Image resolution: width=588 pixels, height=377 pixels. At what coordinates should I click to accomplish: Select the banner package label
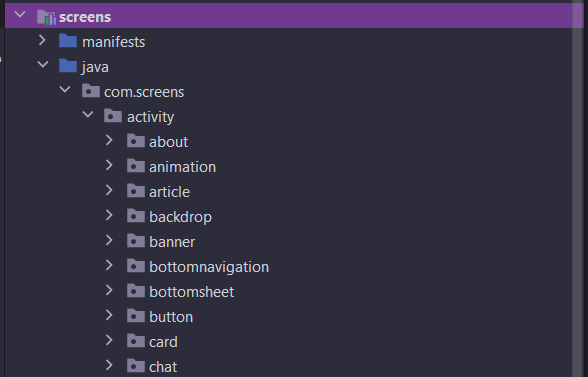172,242
